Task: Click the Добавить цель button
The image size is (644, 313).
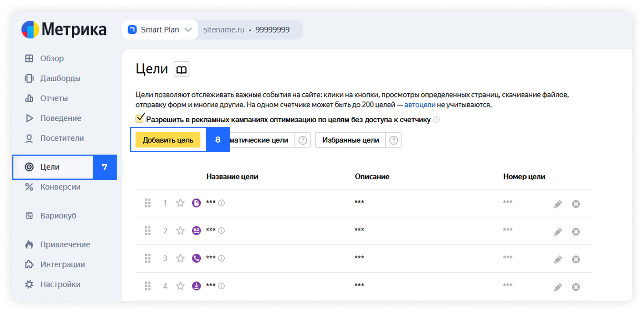Action: coord(168,140)
